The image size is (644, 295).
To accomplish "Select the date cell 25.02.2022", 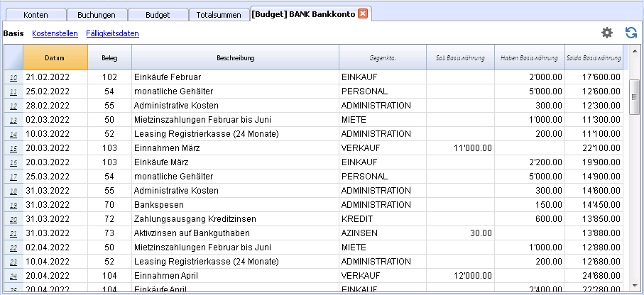I will coord(55,91).
